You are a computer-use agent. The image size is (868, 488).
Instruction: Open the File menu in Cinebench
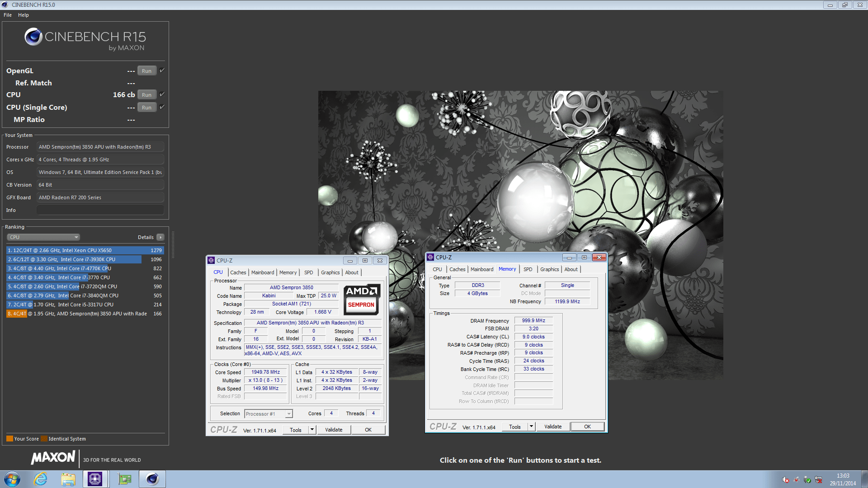pos(7,15)
